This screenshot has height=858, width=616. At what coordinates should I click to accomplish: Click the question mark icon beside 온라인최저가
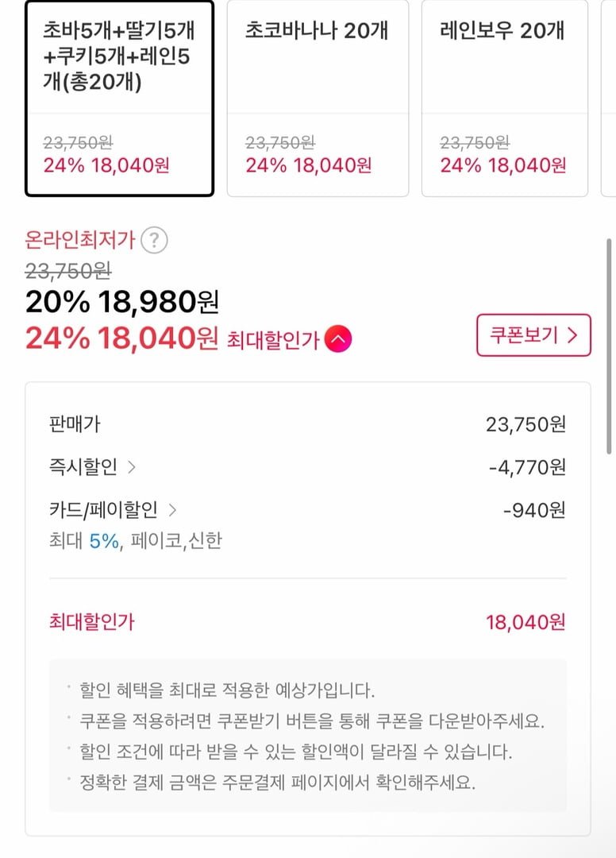[x=155, y=240]
